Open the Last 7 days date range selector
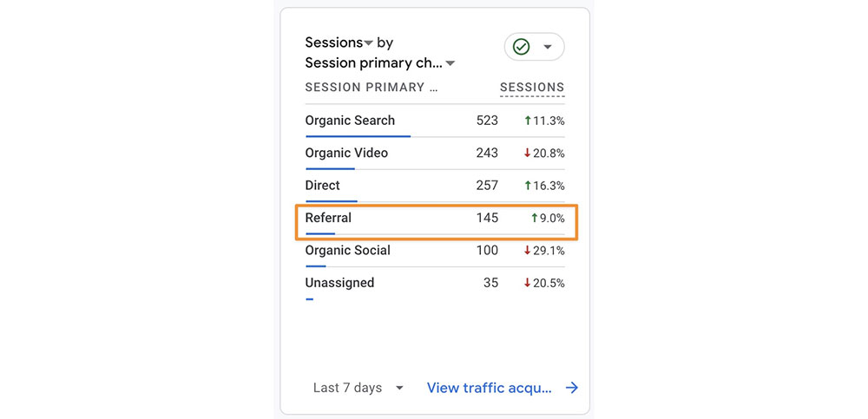868x419 pixels. [x=358, y=388]
